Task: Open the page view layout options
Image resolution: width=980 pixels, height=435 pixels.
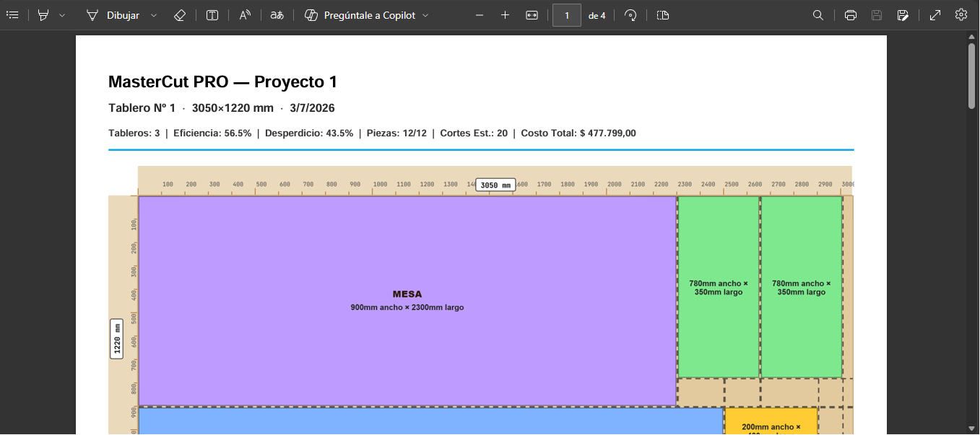Action: 663,15
